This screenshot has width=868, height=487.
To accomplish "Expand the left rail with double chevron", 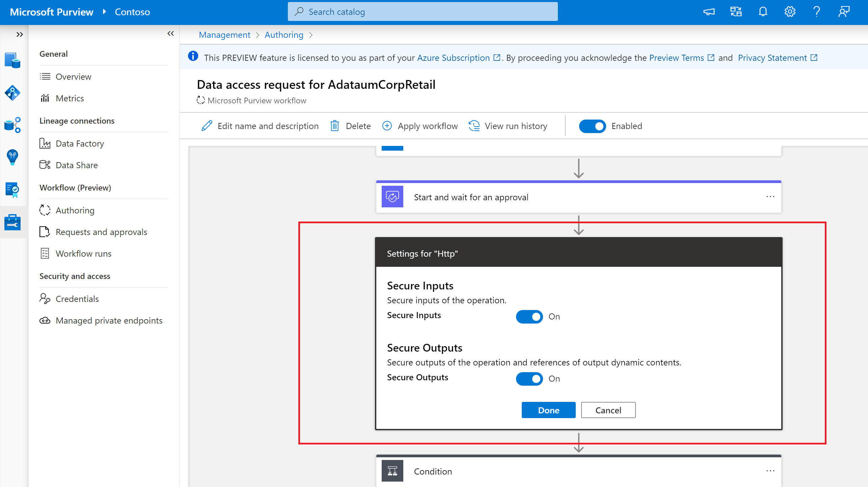I will point(20,34).
